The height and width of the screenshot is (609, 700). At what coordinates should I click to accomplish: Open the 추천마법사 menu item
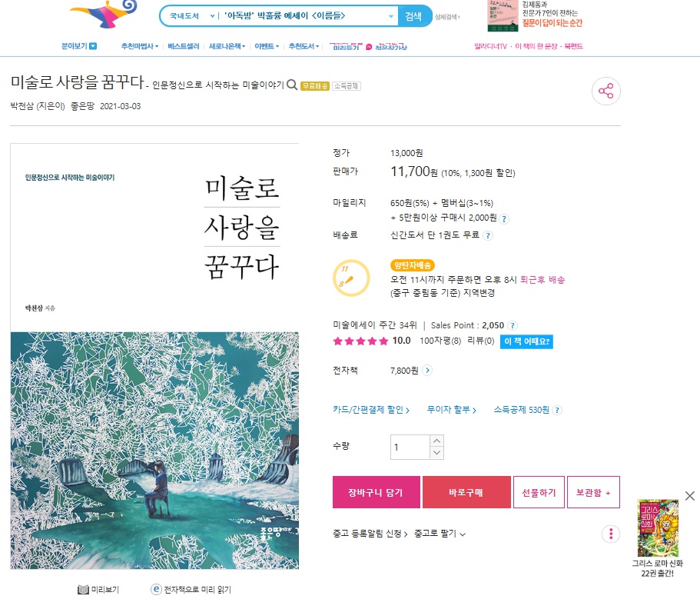coord(139,46)
